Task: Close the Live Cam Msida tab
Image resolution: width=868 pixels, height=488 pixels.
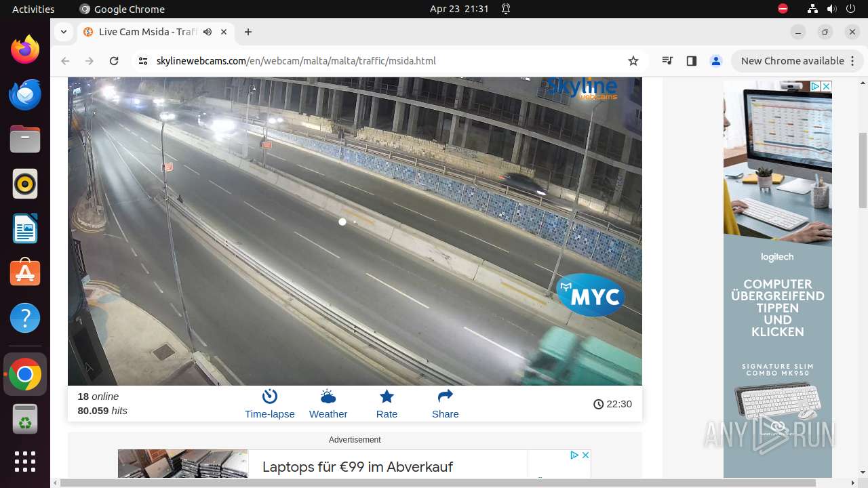Action: (x=224, y=32)
